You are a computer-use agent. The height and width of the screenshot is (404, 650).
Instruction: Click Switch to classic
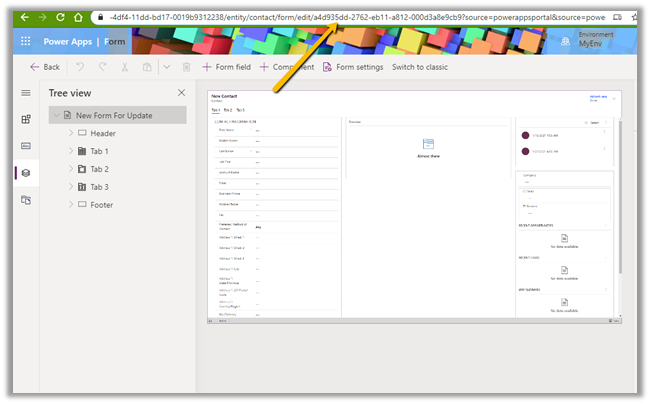pos(419,67)
